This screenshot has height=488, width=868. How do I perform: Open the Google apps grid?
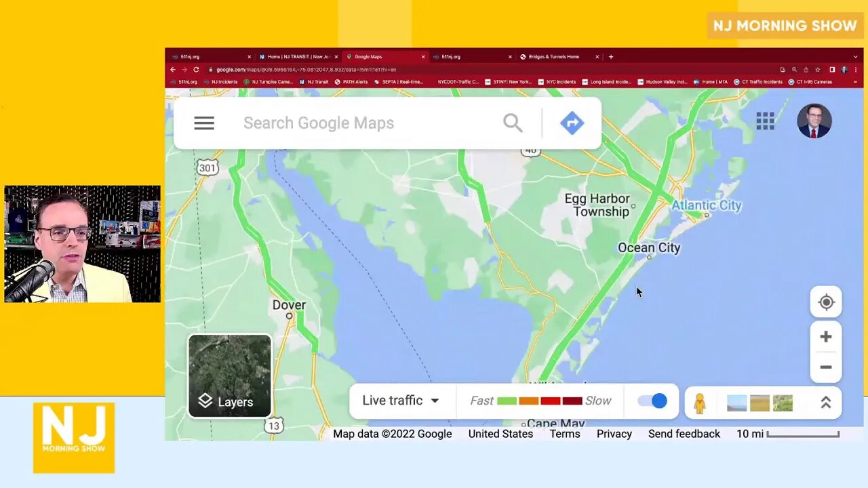click(x=766, y=121)
